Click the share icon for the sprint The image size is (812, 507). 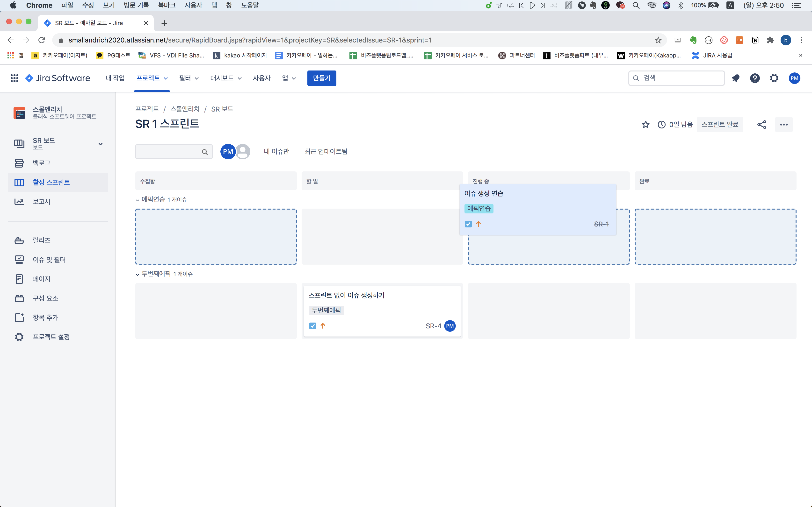pos(761,124)
